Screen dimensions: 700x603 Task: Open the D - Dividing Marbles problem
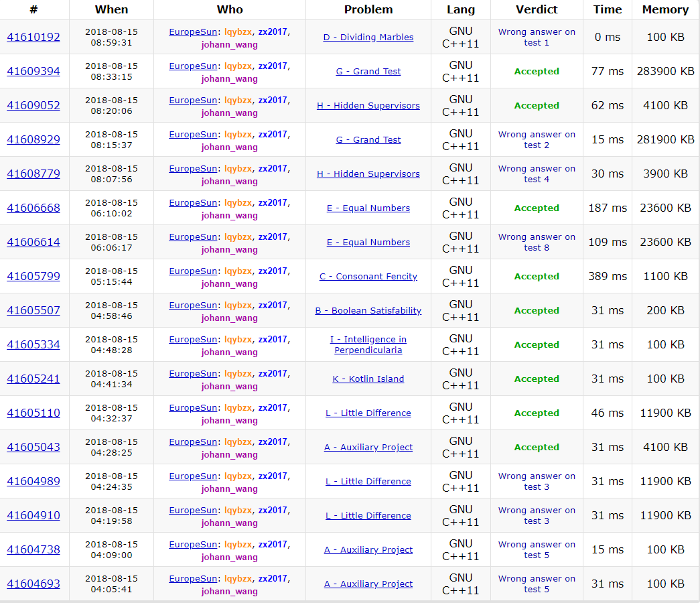[368, 37]
